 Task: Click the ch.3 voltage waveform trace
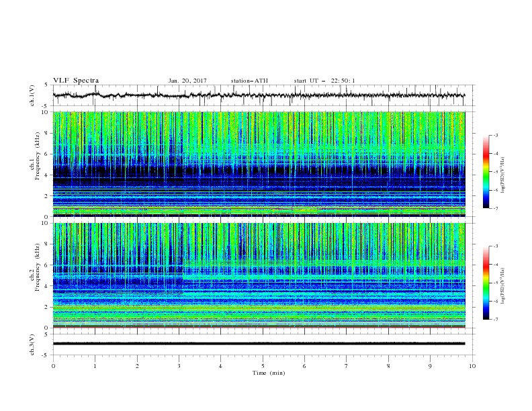click(x=259, y=344)
